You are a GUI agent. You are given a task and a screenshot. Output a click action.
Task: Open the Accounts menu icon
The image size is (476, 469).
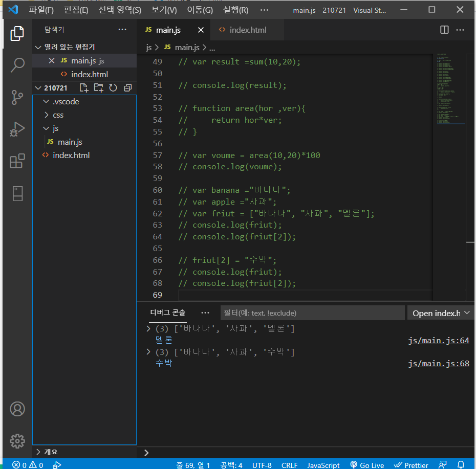(17, 409)
